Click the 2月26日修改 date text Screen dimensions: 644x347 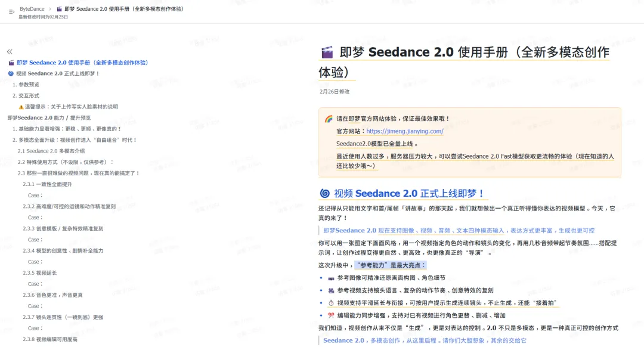click(x=335, y=92)
